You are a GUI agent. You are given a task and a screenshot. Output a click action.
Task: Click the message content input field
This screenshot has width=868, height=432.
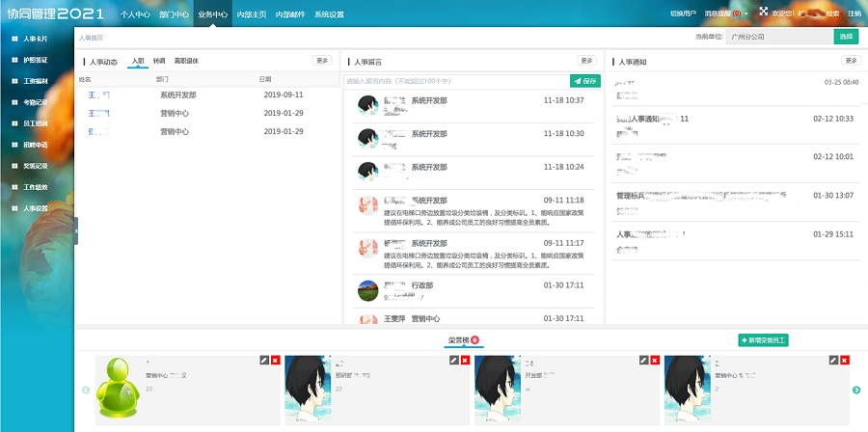coord(455,81)
